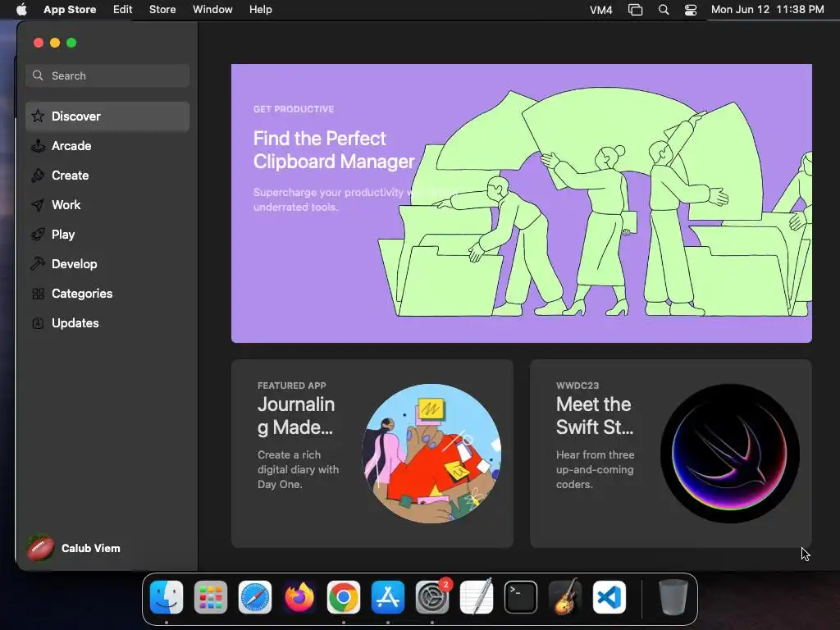The width and height of the screenshot is (840, 630).
Task: Click the 'FEATURED APP' label
Action: click(291, 386)
